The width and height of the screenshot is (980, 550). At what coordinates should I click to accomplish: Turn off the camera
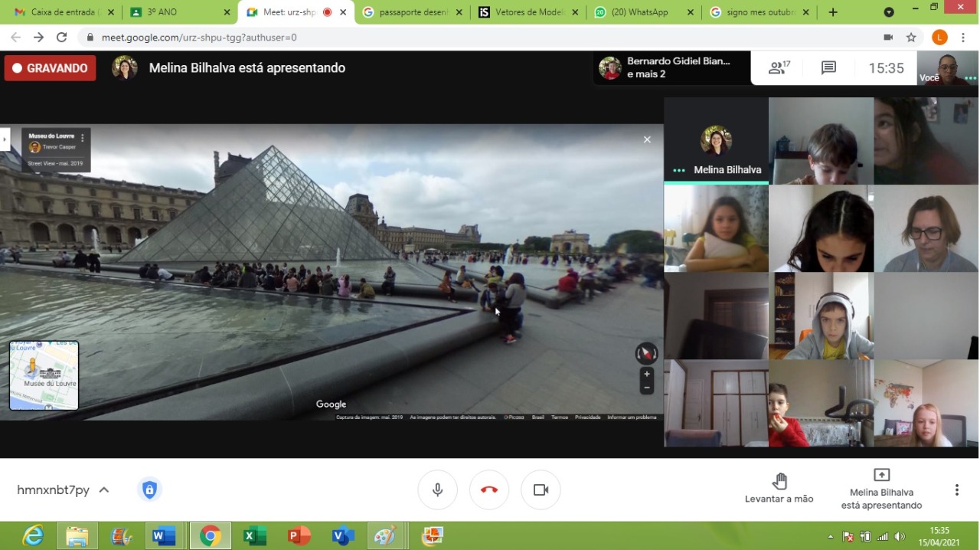(541, 489)
